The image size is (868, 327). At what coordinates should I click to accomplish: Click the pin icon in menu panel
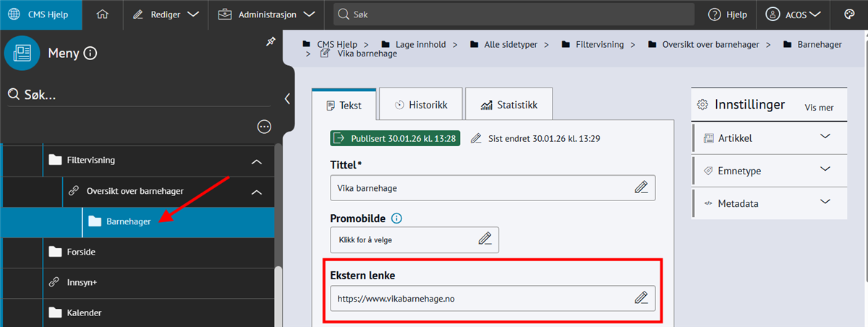[271, 43]
